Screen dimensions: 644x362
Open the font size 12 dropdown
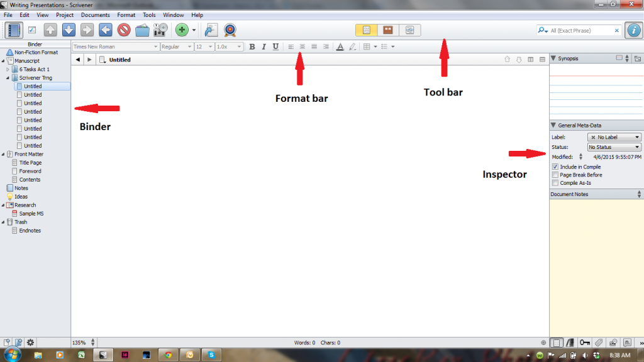click(x=204, y=47)
